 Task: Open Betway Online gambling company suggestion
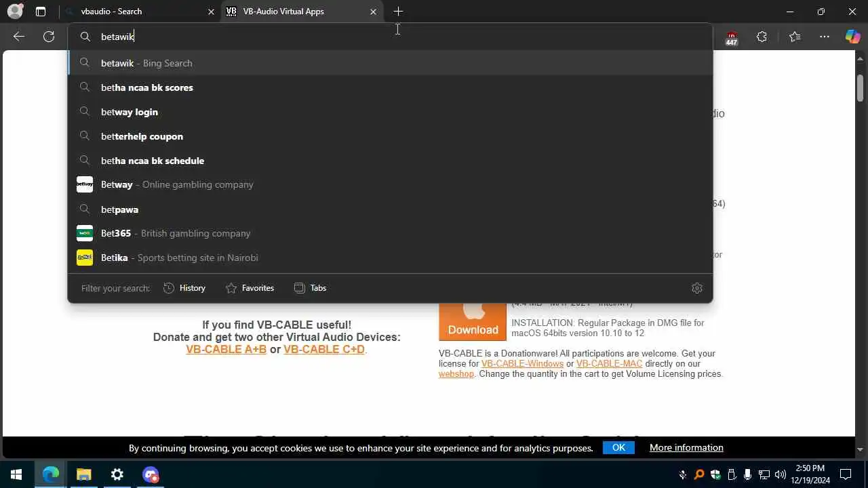pos(390,184)
